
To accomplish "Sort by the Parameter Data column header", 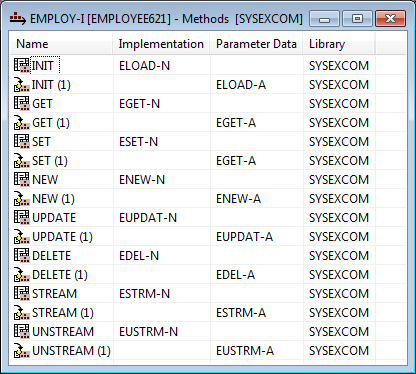I will coord(256,44).
